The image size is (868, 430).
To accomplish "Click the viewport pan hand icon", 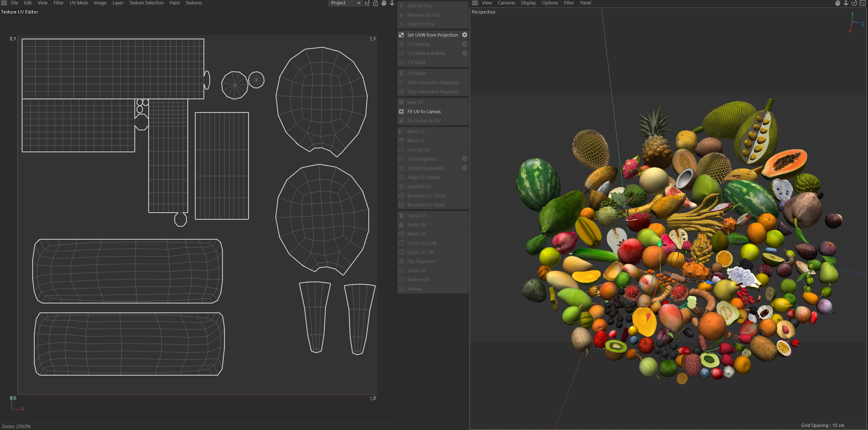I will 837,3.
